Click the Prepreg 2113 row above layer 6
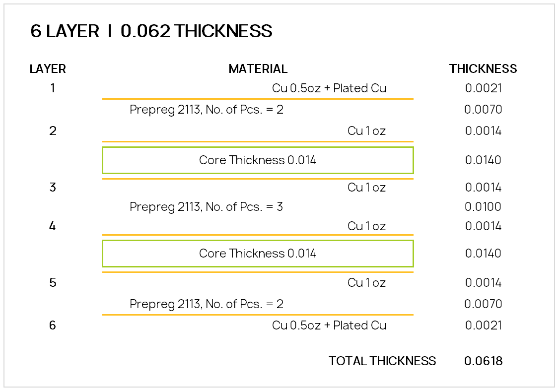 tap(207, 304)
